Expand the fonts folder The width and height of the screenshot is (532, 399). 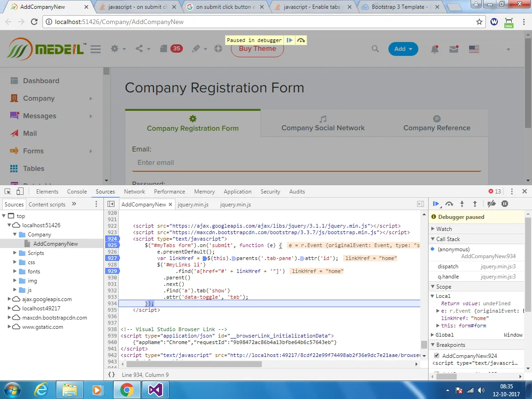15,271
